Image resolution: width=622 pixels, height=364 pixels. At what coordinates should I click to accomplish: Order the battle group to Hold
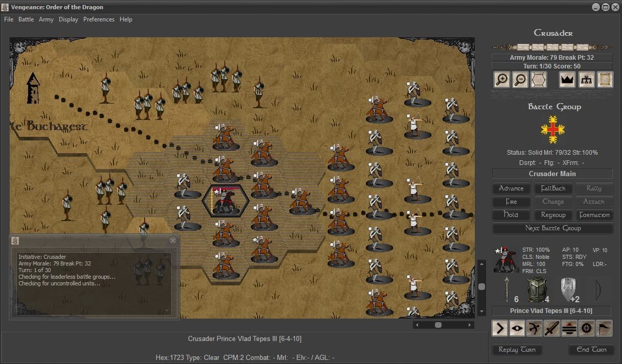tap(511, 215)
